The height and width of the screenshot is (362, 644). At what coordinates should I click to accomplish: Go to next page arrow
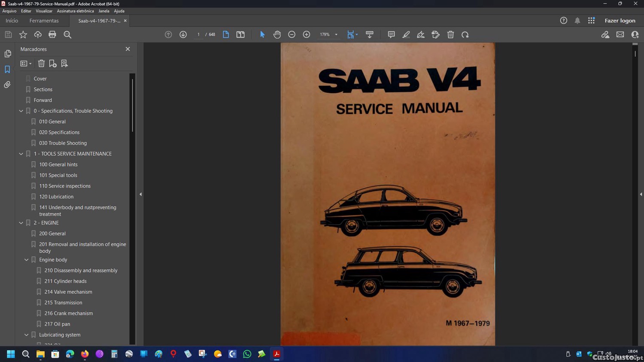(x=183, y=34)
